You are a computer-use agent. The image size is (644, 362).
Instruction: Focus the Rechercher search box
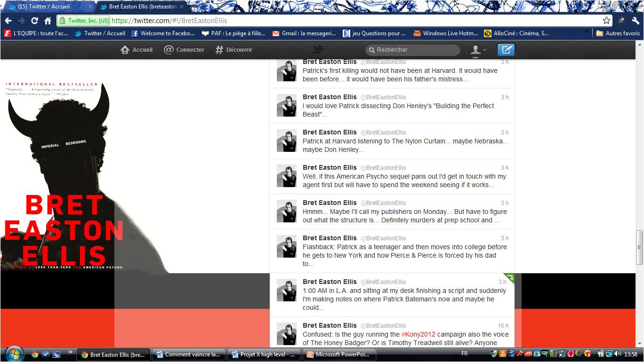413,50
